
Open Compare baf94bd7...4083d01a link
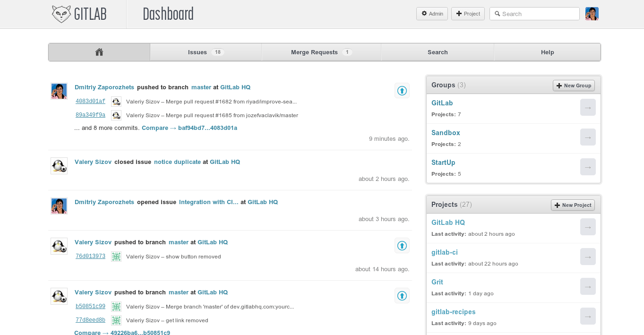189,128
